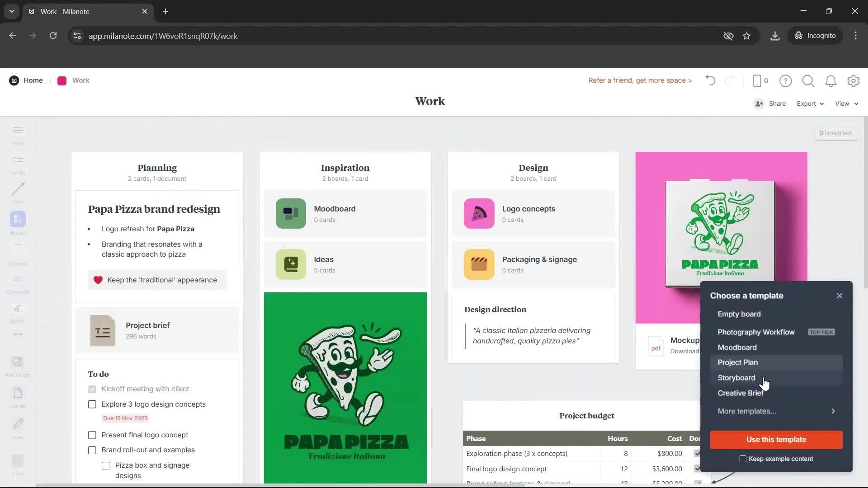
Task: Open 'Refer a friend' link
Action: 640,80
